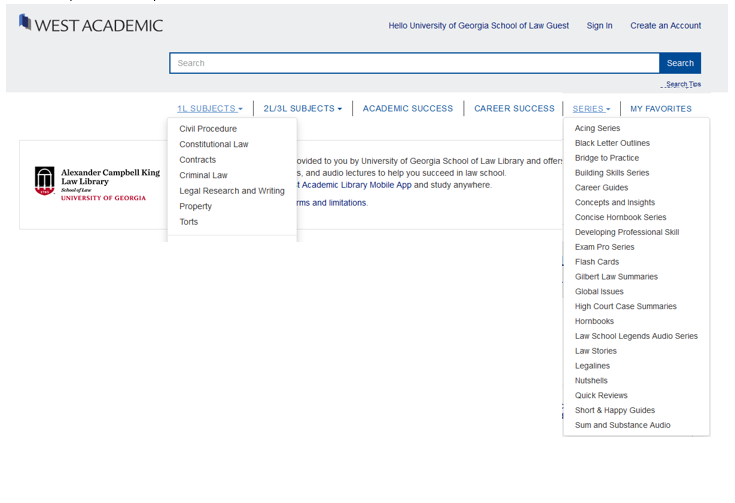This screenshot has width=735, height=503.
Task: Choose Sum and Substance Audio
Action: (x=623, y=425)
